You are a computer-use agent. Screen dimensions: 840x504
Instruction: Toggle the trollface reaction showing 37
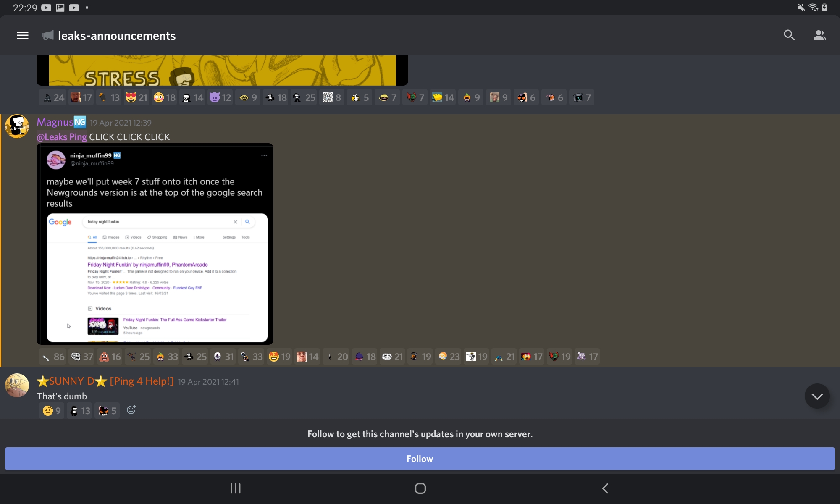pyautogui.click(x=82, y=357)
